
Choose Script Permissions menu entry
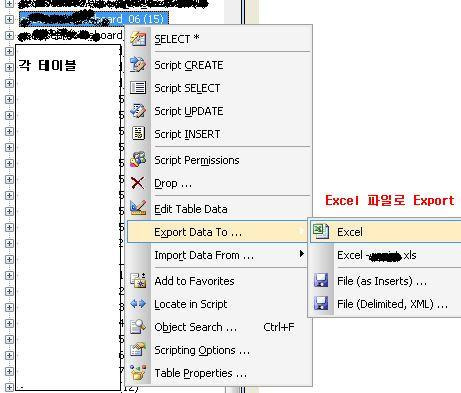point(218,160)
